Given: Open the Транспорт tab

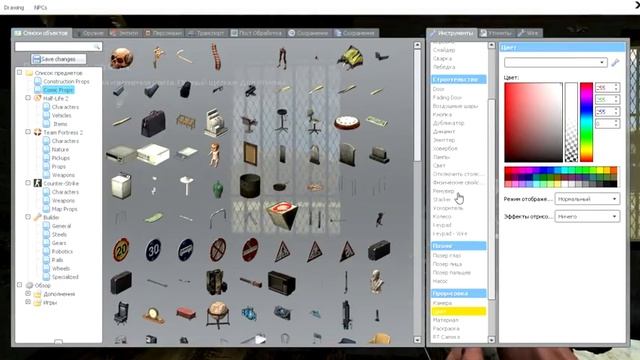Looking at the screenshot, I should click(x=207, y=33).
